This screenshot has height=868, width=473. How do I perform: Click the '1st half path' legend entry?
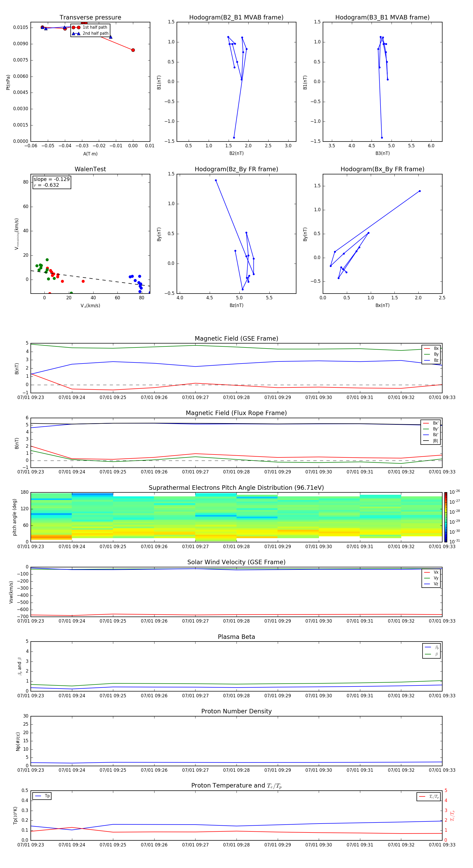(90, 27)
